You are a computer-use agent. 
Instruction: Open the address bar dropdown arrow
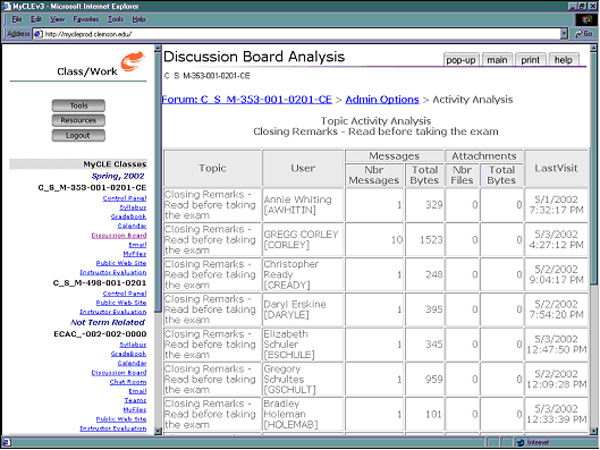563,34
